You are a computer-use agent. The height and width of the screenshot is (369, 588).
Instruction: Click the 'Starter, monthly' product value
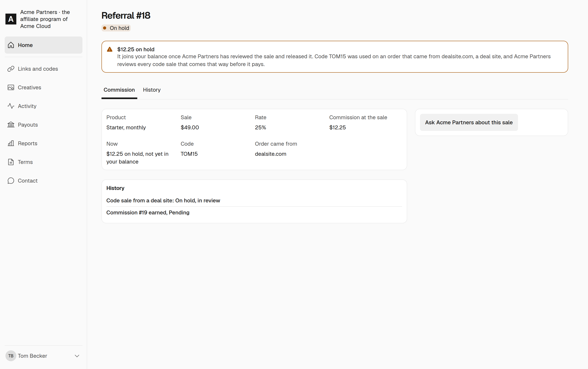point(126,127)
